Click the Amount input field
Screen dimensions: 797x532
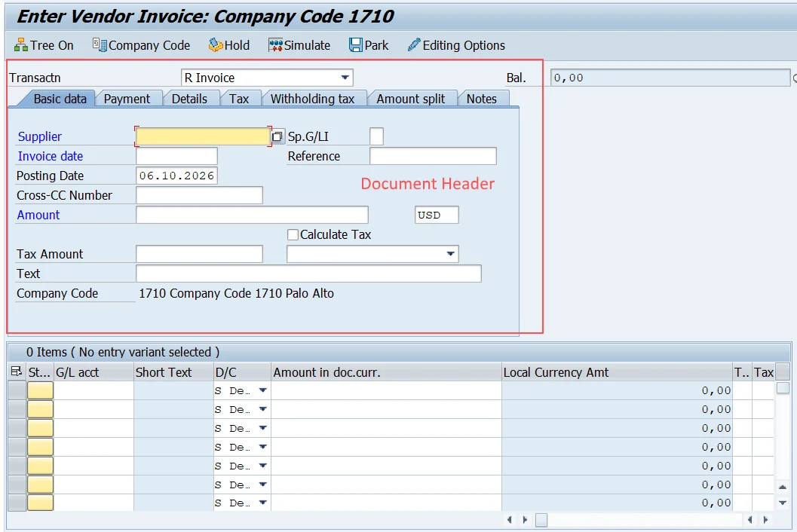[x=252, y=215]
